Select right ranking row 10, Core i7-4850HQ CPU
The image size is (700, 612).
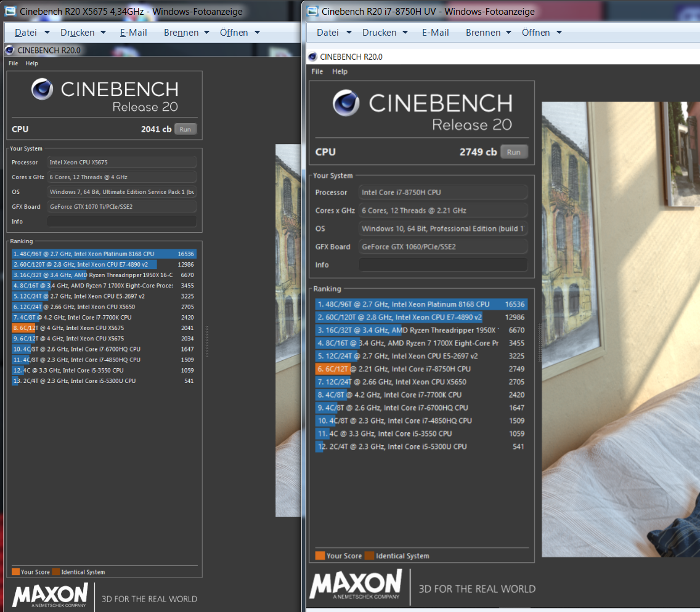421,421
